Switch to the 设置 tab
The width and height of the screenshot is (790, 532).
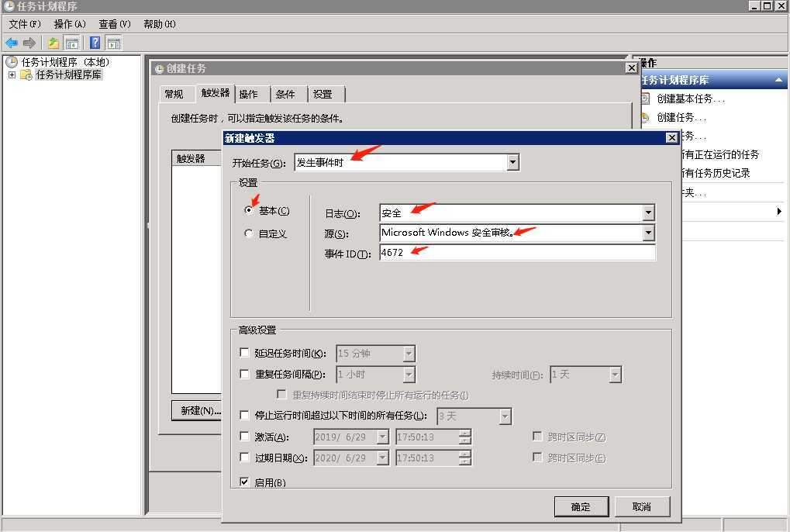tap(323, 94)
